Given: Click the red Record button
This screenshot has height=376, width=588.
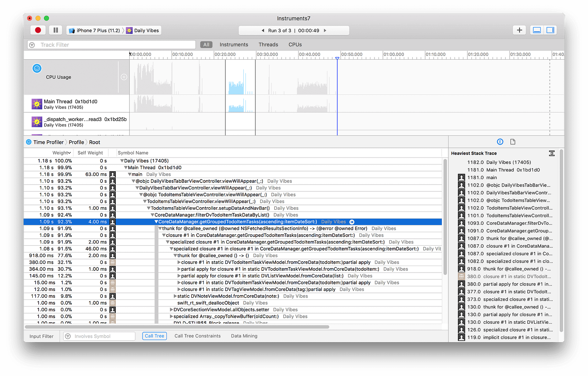Looking at the screenshot, I should tap(38, 30).
